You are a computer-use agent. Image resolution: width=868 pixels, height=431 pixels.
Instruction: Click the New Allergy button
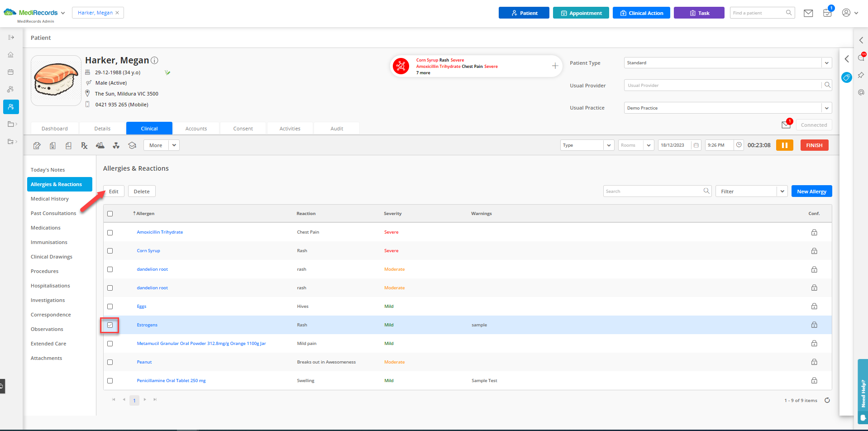[x=811, y=192]
